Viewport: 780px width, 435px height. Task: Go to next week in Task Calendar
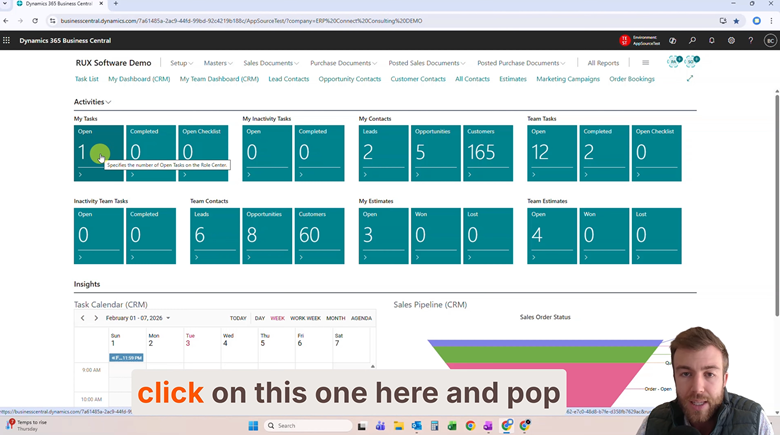coord(96,318)
